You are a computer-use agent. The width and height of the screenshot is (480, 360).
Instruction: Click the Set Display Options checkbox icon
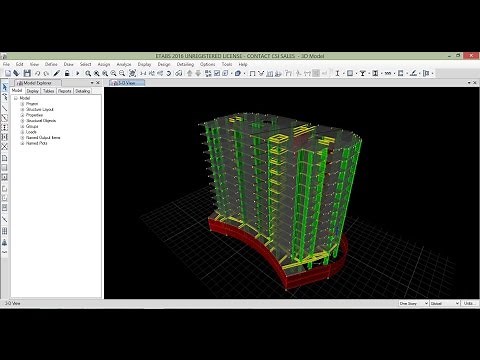pyautogui.click(x=217, y=73)
